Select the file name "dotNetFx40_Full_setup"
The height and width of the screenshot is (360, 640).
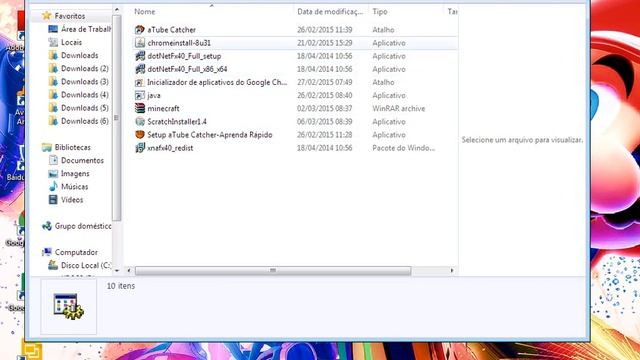184,56
